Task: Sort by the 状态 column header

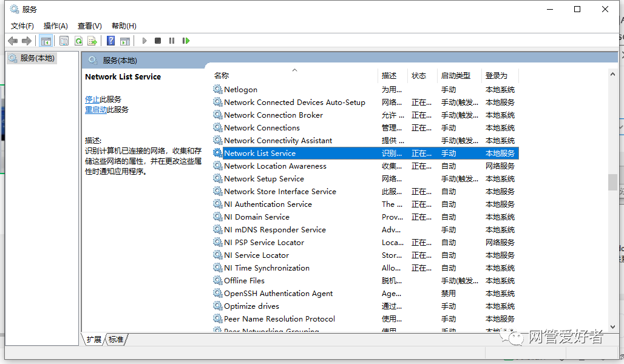Action: pos(422,75)
